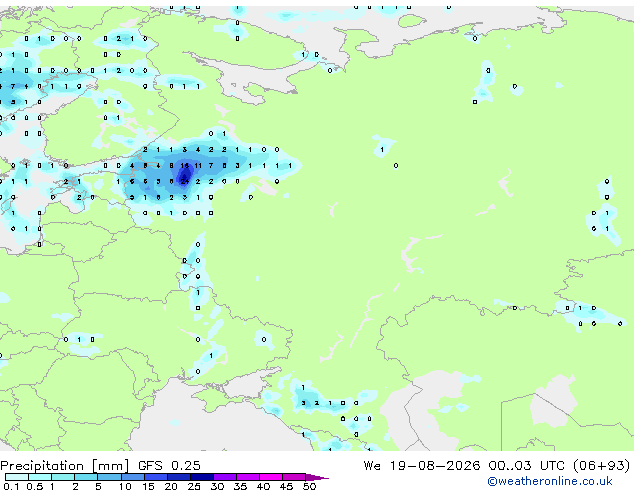Image resolution: width=634 pixels, height=490 pixels.
Task: Click the legend arrow tip beyond 50
Action: tap(317, 477)
